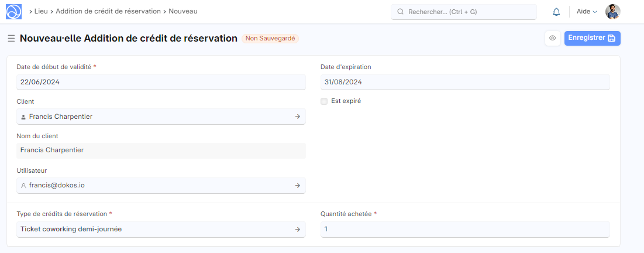This screenshot has height=253, width=644.
Task: Expand the Aide dropdown menu
Action: (x=587, y=12)
